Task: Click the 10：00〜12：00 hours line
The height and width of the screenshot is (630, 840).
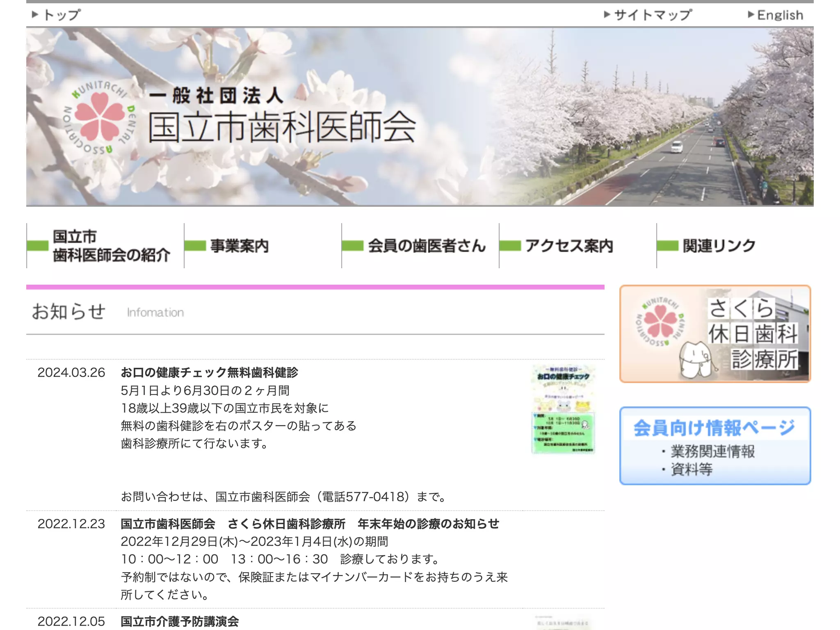Action: [281, 559]
